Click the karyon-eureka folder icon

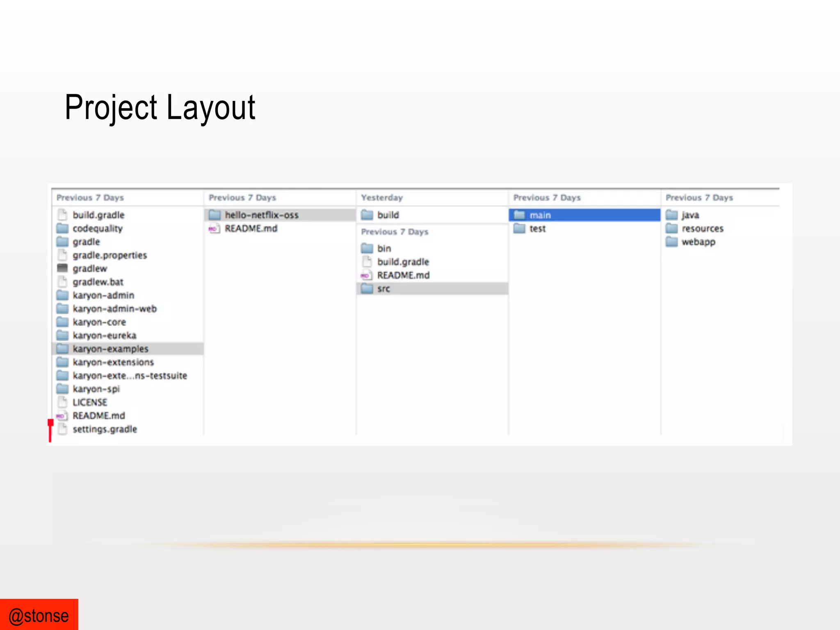[x=62, y=335]
